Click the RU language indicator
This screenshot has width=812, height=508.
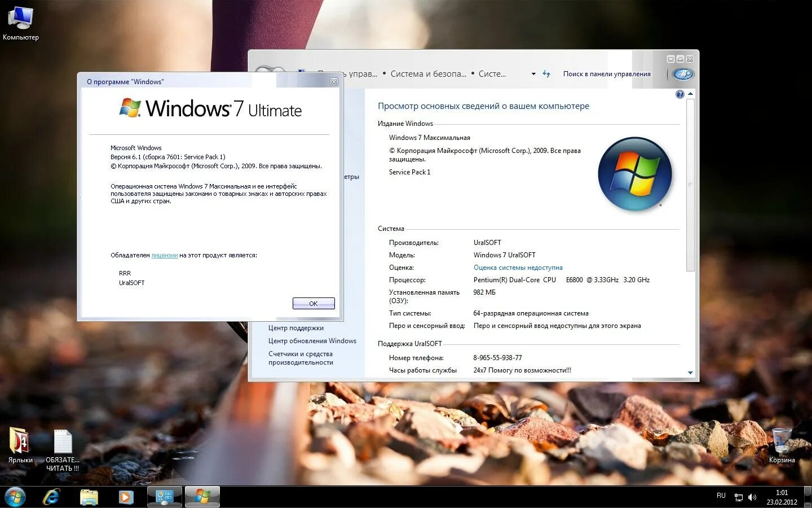[x=721, y=496]
